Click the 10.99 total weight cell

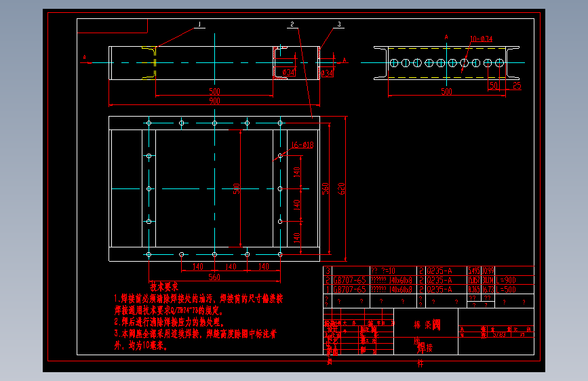point(488,270)
